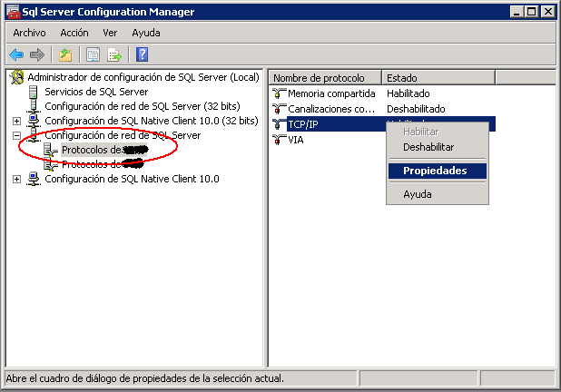Sort by Nombre de protocolo column header

pyautogui.click(x=324, y=78)
